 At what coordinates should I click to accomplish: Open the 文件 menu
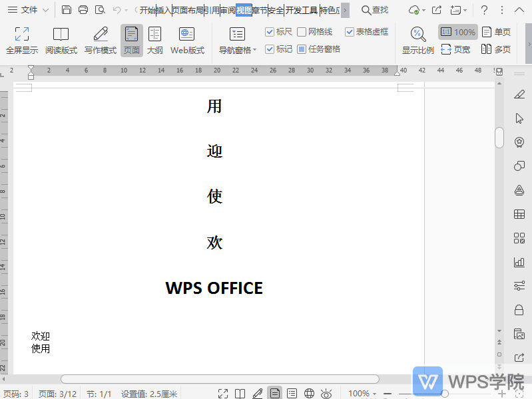pos(29,10)
